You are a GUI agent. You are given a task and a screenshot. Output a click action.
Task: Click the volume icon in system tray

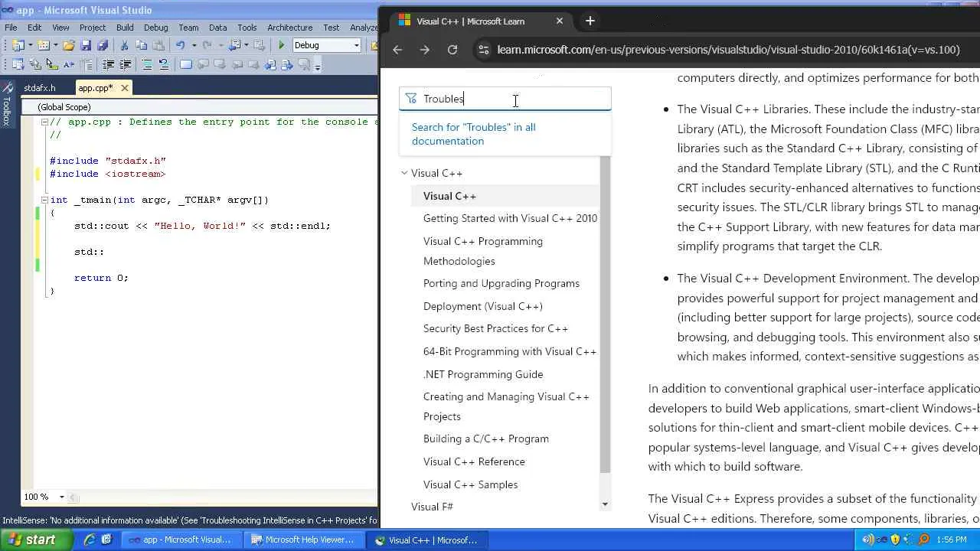(867, 540)
